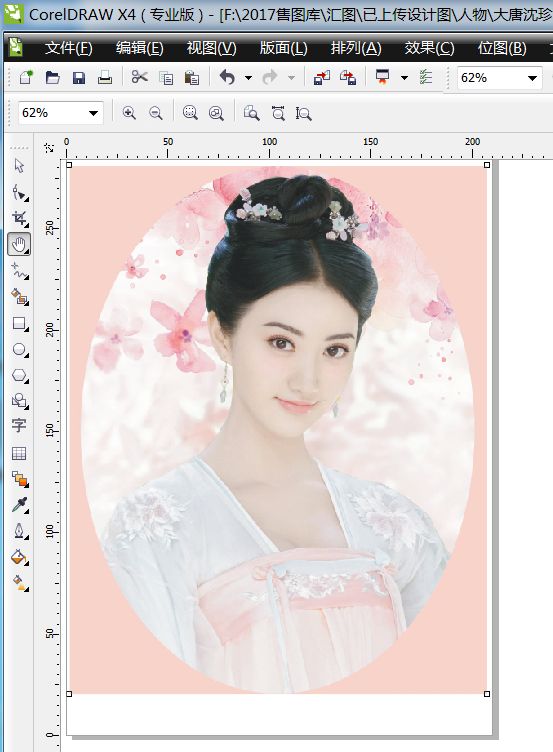Select the Ellipse tool
This screenshot has width=553, height=752.
[19, 350]
